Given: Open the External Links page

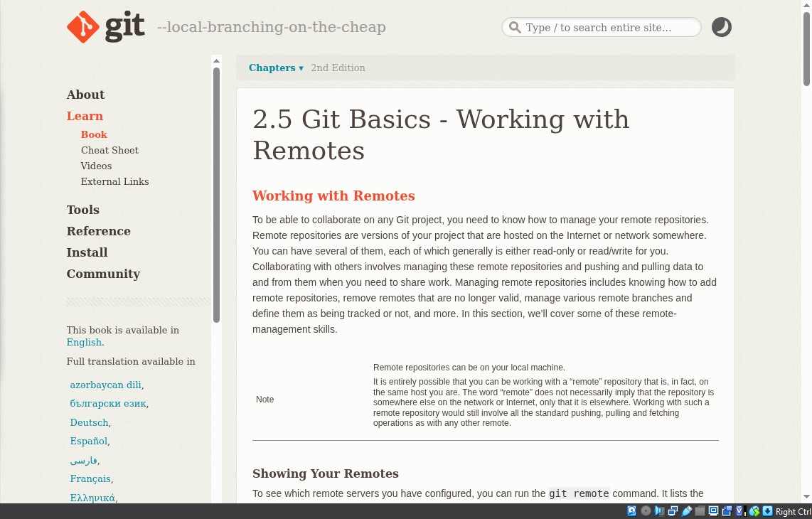Looking at the screenshot, I should pos(114,182).
